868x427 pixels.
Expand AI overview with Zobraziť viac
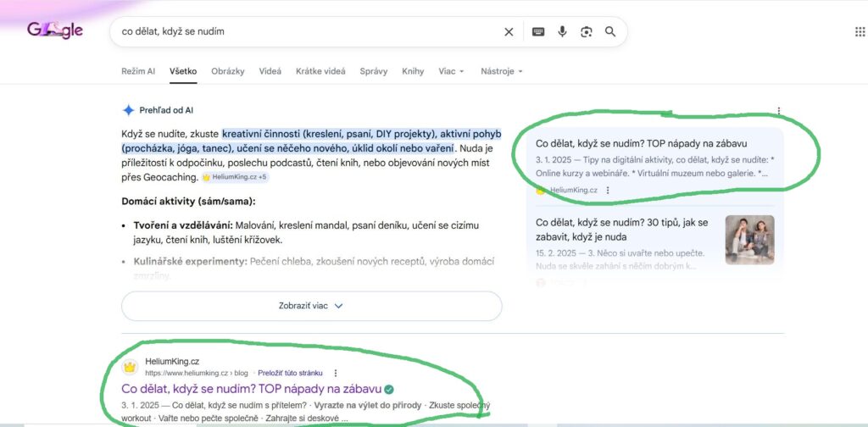click(312, 306)
